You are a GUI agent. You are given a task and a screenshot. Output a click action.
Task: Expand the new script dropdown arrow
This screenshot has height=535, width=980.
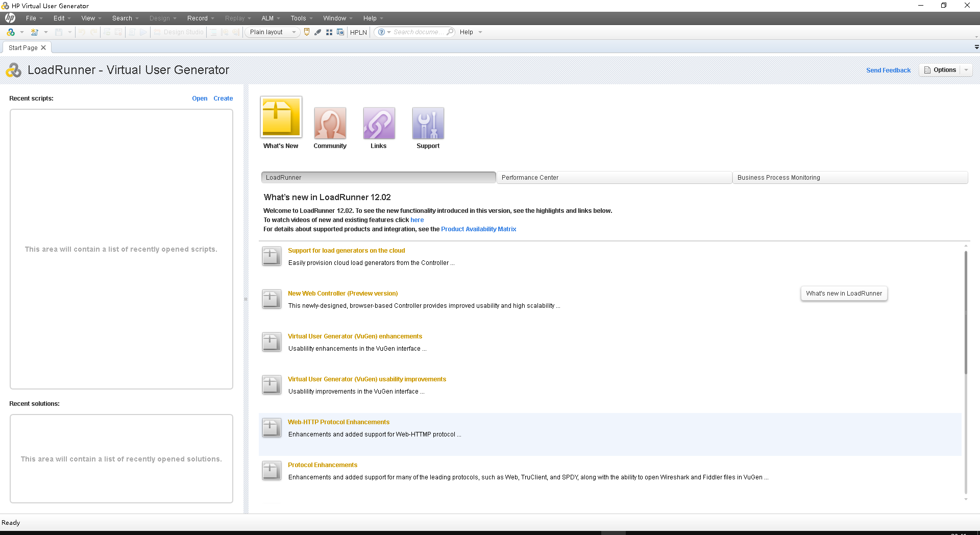click(22, 32)
